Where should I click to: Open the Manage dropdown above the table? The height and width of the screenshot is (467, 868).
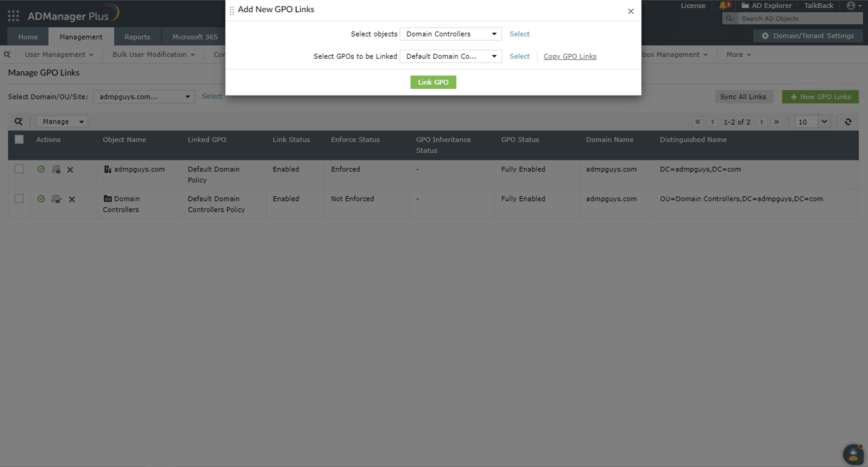(x=62, y=121)
